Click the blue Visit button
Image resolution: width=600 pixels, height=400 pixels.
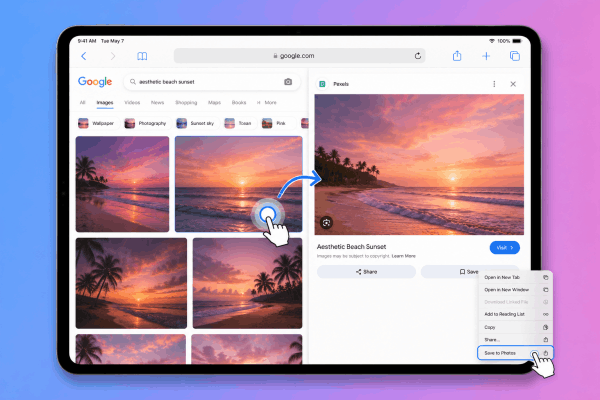505,248
